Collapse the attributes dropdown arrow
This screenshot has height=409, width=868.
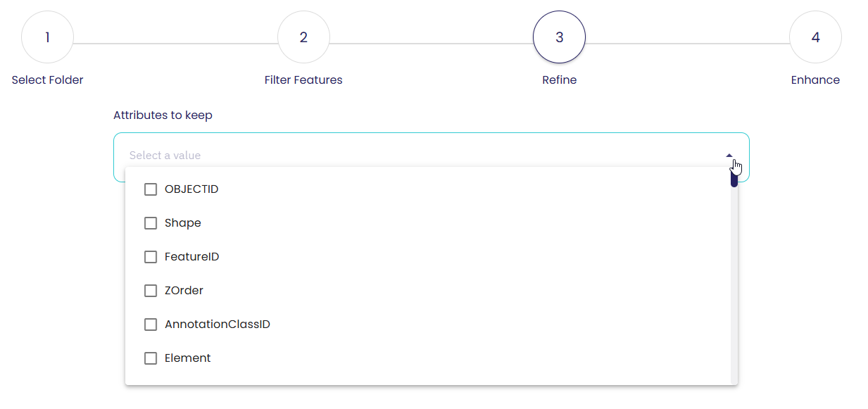(729, 156)
